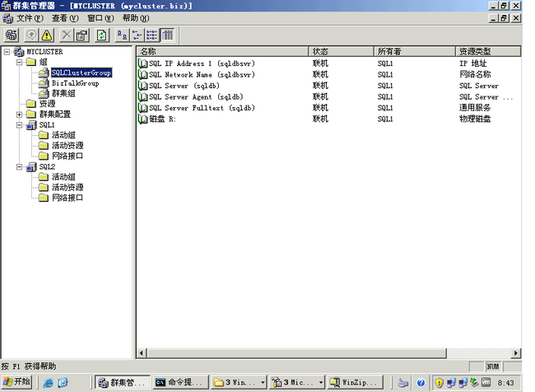This screenshot has width=535, height=392.
Task: Click the 群集管... taskbar button
Action: tap(123, 382)
